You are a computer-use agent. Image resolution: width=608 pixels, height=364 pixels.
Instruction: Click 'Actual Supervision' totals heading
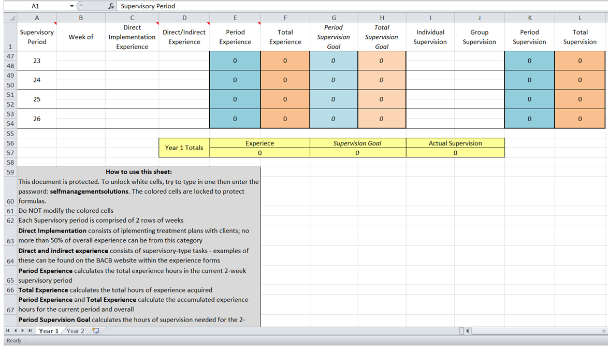click(x=455, y=143)
